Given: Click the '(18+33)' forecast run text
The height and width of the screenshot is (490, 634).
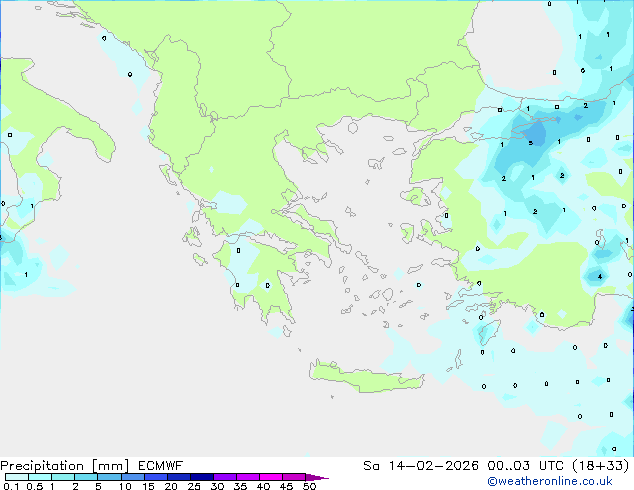Looking at the screenshot, I should click(x=601, y=466).
